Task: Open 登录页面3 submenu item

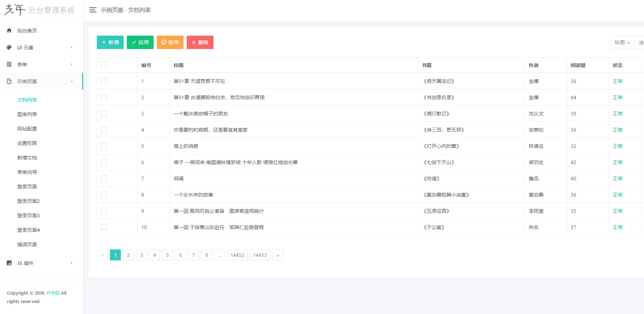Action: tap(29, 216)
